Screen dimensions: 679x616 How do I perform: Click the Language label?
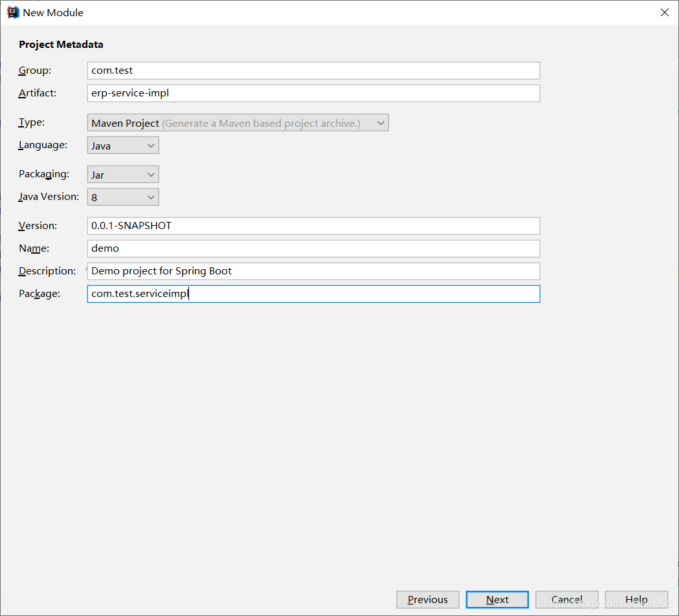43,145
